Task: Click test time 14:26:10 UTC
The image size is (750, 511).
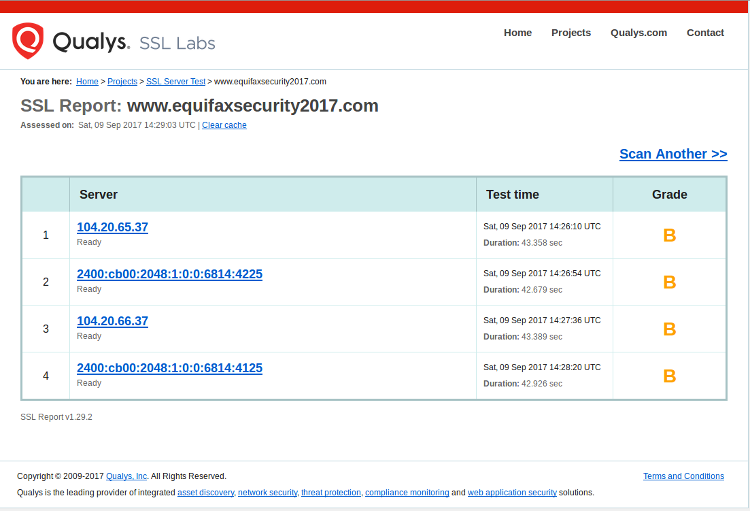Action: tap(542, 226)
